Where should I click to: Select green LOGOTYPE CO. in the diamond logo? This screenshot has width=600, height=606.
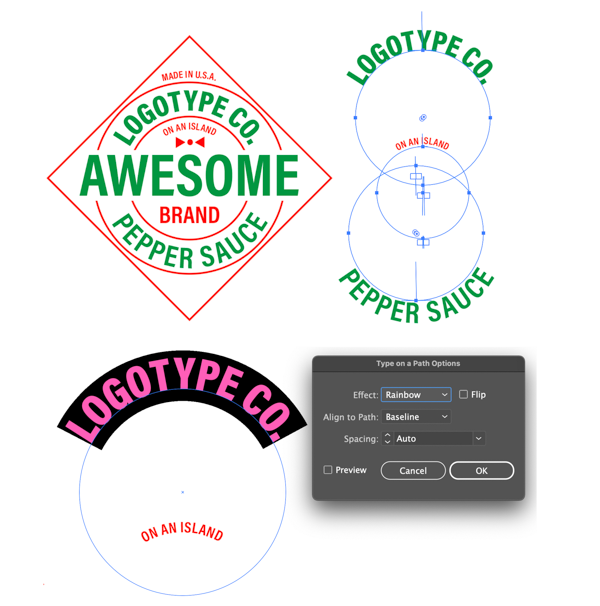(186, 118)
